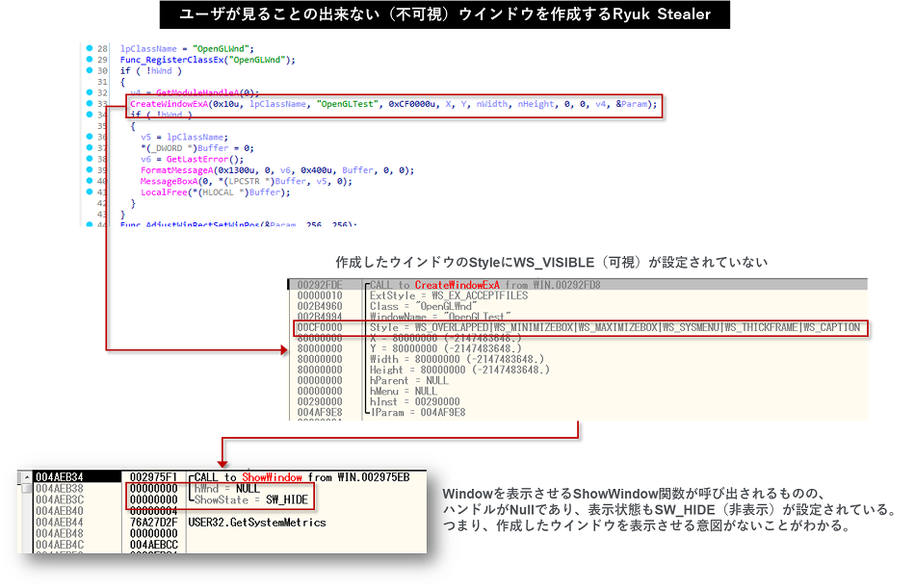This screenshot has width=915, height=588.
Task: Toggle the breakpoint dot on line 28
Action: tap(90, 48)
